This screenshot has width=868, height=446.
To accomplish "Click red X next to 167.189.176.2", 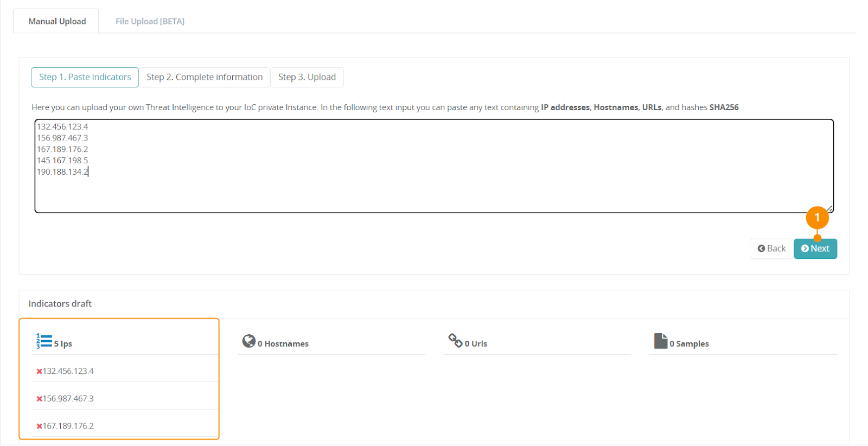I will click(39, 426).
